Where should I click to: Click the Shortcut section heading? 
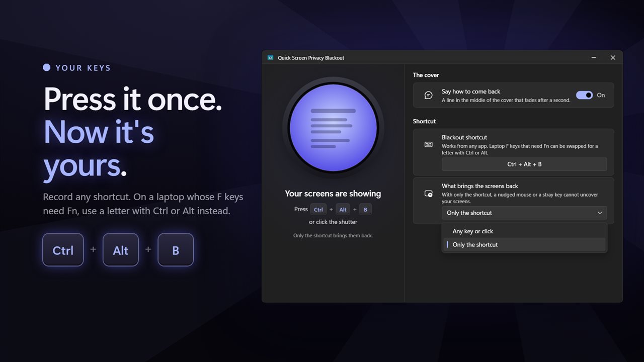[425, 121]
